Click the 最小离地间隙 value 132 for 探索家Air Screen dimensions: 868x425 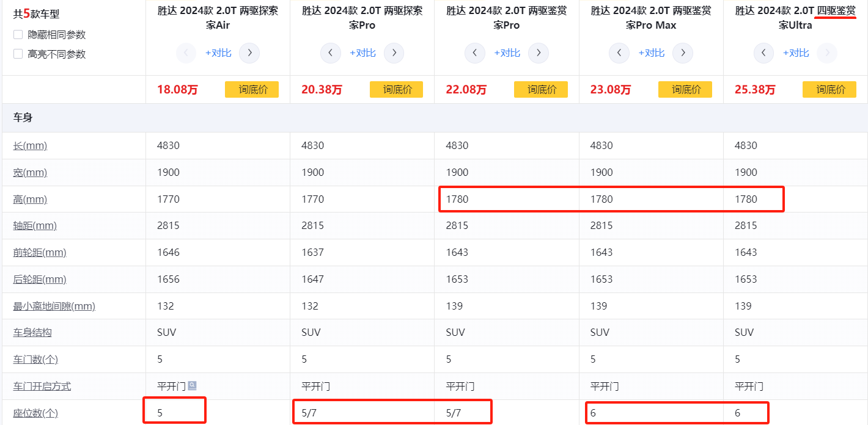pos(166,306)
